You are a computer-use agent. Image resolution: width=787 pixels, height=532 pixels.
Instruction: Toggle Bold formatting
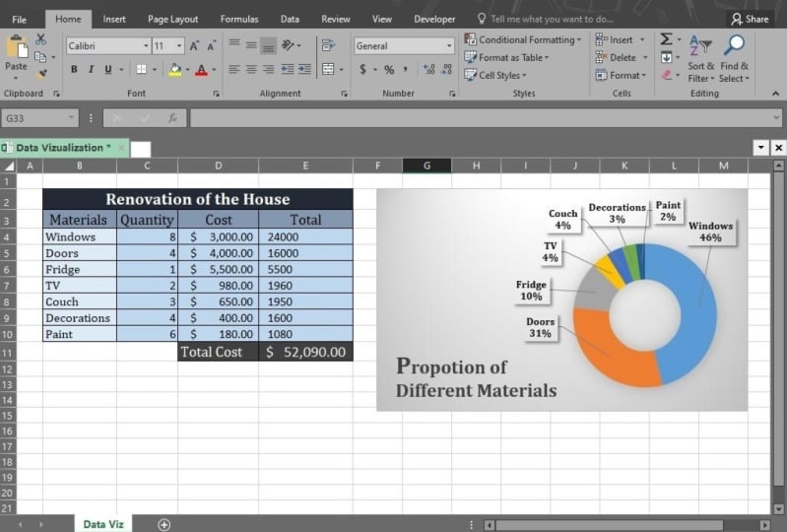(74, 69)
